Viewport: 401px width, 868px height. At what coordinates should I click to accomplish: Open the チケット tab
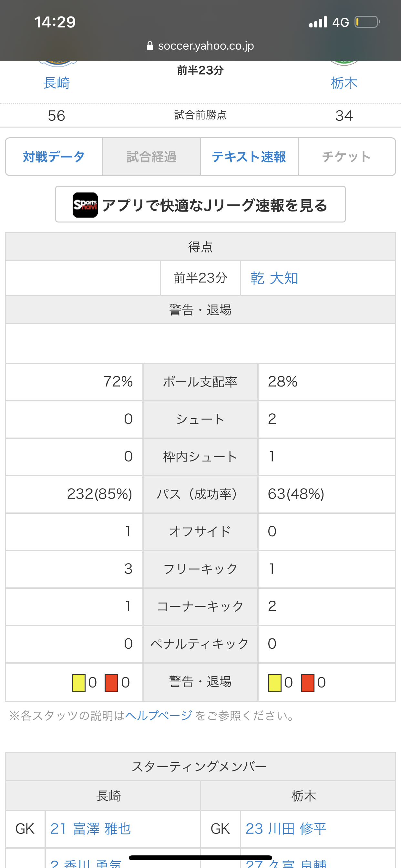pyautogui.click(x=346, y=157)
